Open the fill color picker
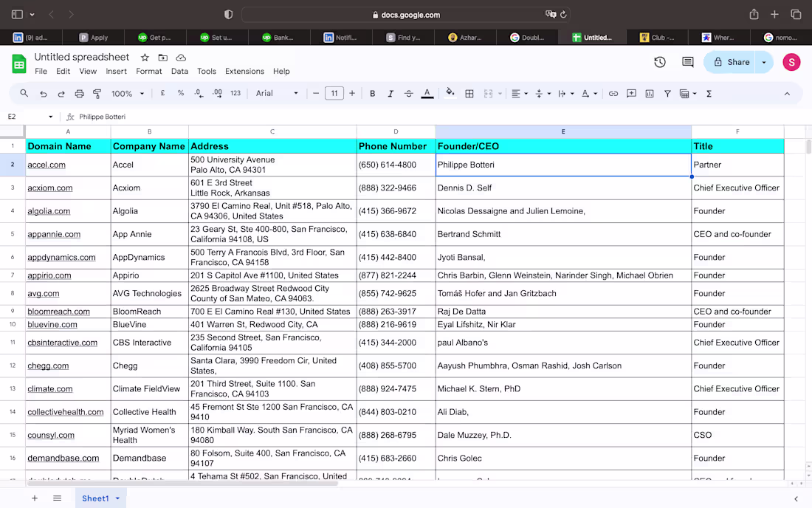Screen dimensions: 812x508 point(450,93)
